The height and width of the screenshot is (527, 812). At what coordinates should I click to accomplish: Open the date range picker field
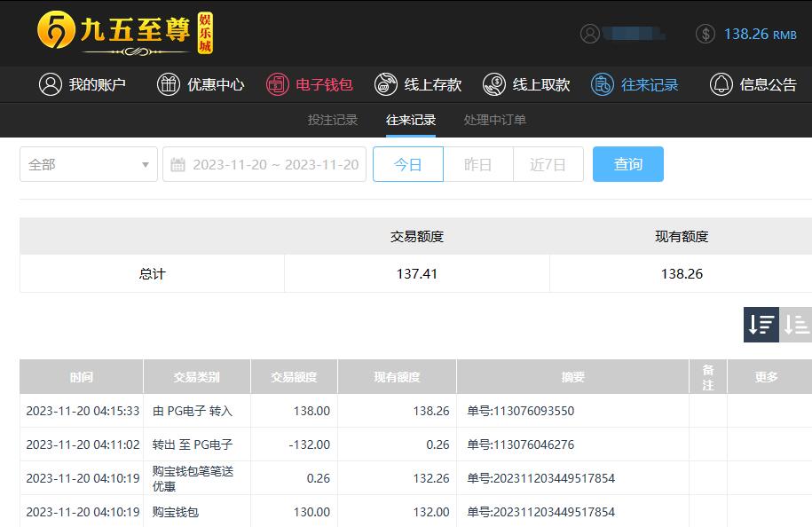point(264,164)
